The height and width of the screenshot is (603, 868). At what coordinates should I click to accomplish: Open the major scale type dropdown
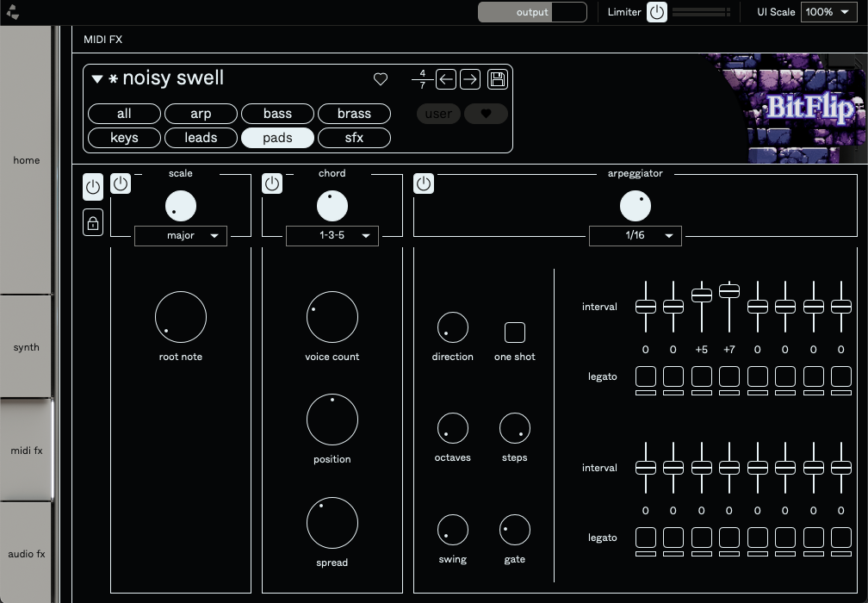(x=181, y=235)
